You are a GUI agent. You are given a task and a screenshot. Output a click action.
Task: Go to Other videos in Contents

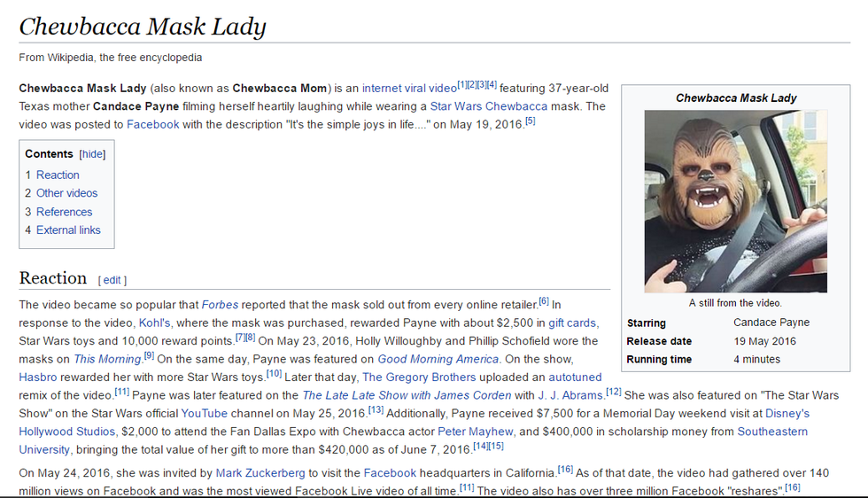(66, 193)
